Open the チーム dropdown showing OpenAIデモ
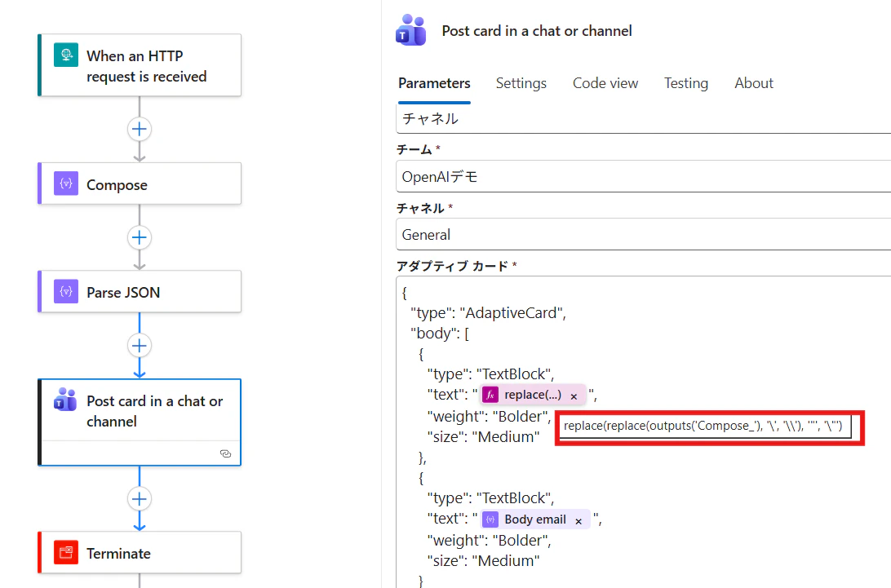 [x=643, y=177]
